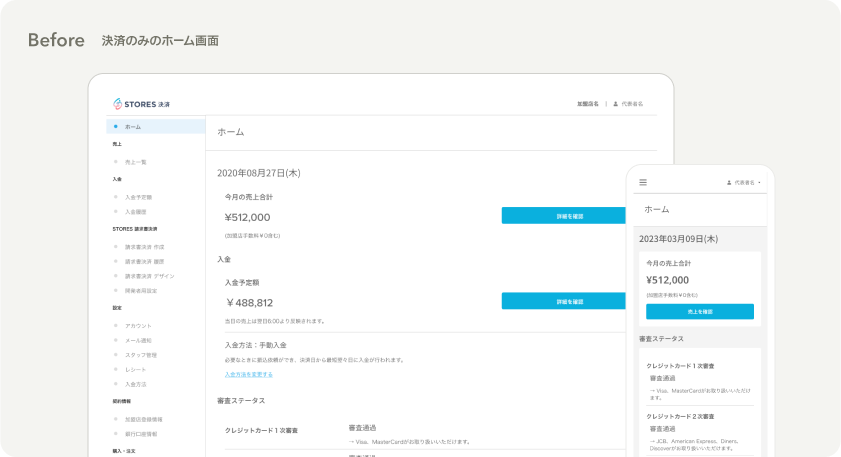Open 加盟店登録情報 in the sidebar

(144, 419)
